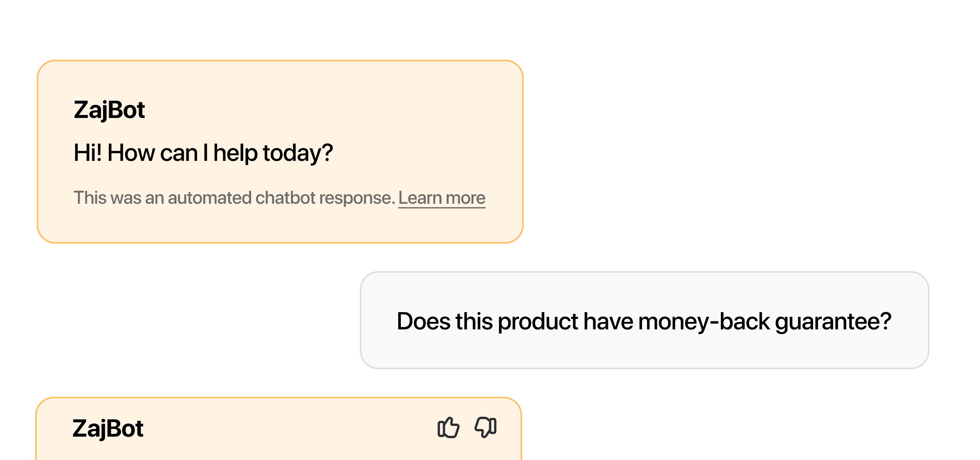This screenshot has width=980, height=460.
Task: Click the "Hi! How can I help today?" text
Action: click(x=203, y=153)
